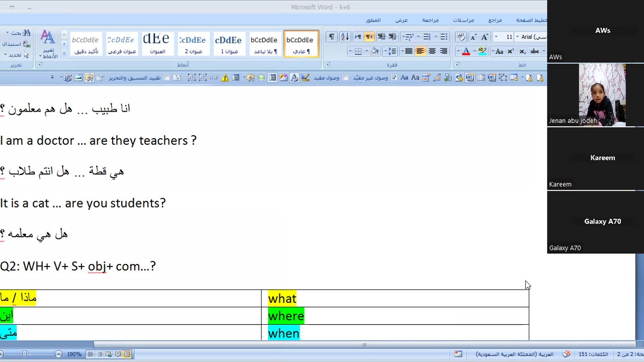Open the تخطيط الصفحة ribbon tab
Screen dimensions: 644x362
(531, 20)
